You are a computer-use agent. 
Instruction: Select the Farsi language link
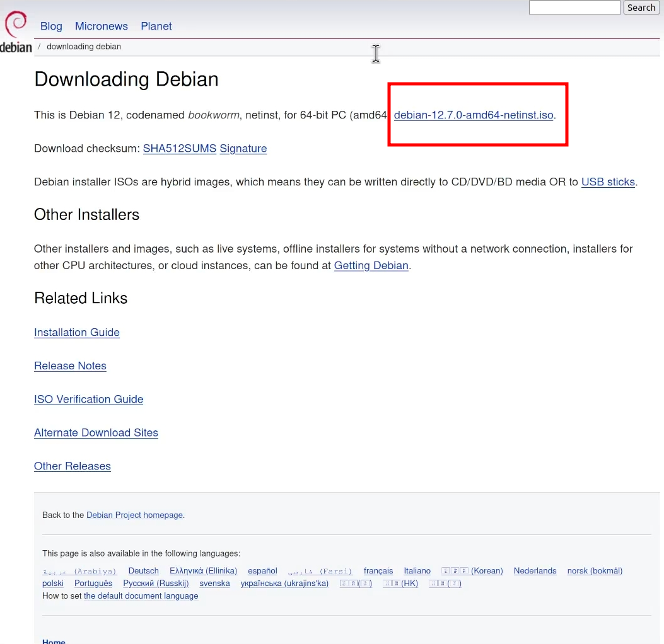tap(320, 571)
